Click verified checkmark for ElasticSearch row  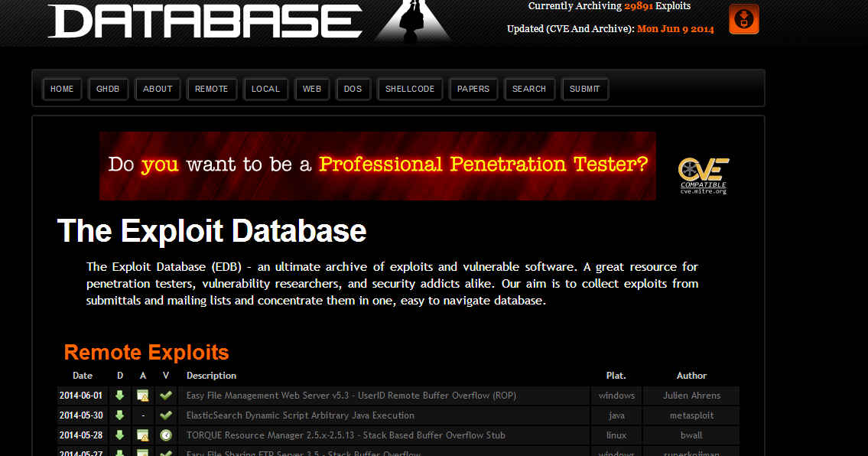165,415
